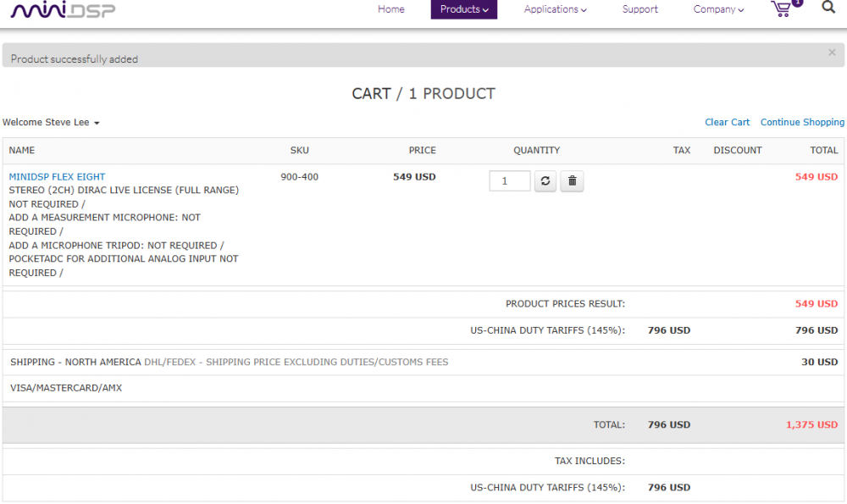847x504 pixels.
Task: Expand the Company dropdown menu
Action: (718, 9)
